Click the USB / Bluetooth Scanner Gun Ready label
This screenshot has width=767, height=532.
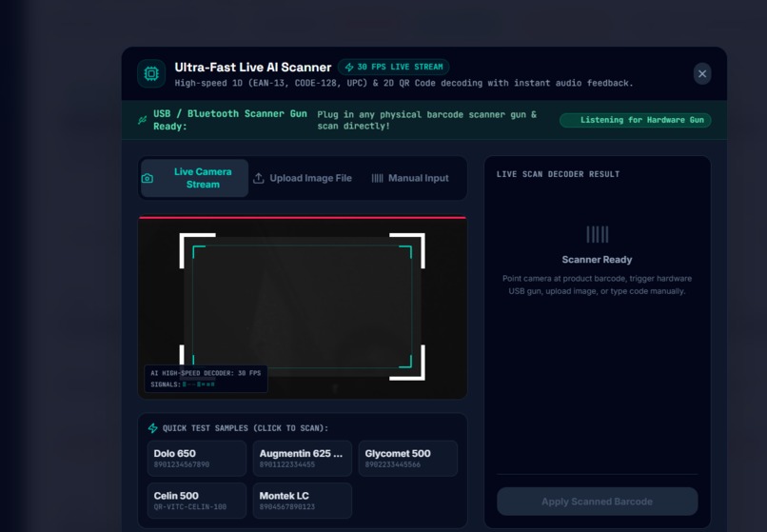230,120
